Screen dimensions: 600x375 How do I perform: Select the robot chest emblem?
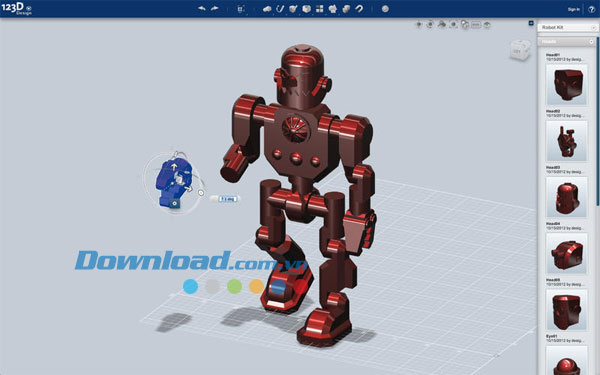point(295,129)
